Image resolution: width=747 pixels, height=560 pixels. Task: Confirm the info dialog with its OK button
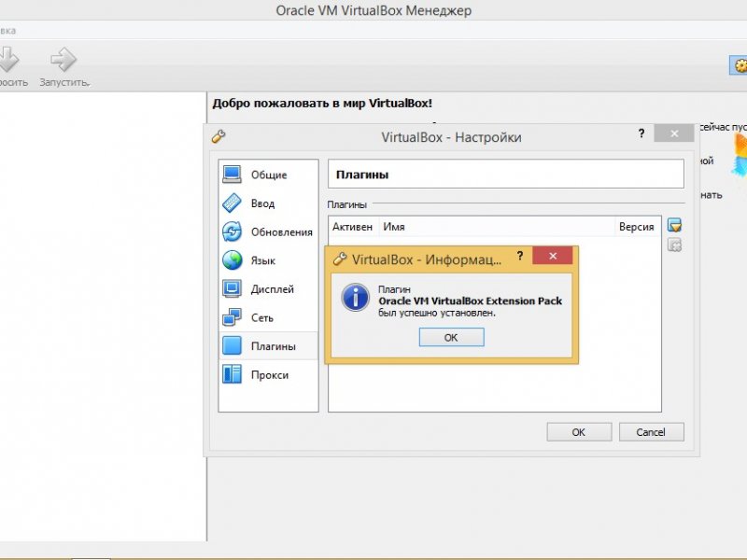(x=451, y=338)
